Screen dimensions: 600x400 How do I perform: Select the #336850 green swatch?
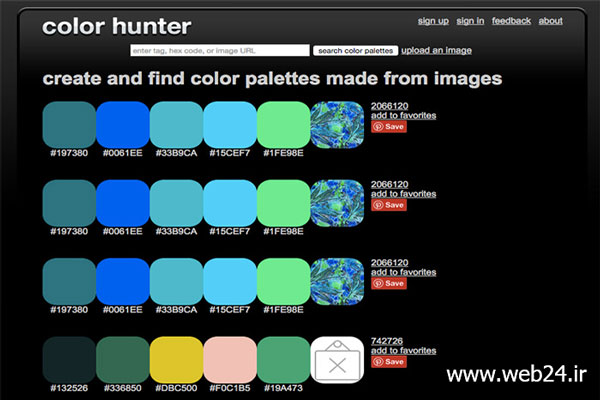click(122, 360)
